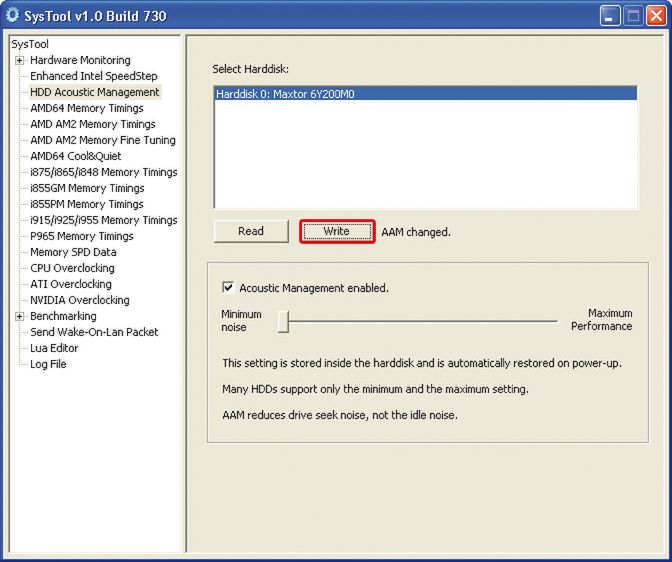Open CPU Overclocking page

coord(72,268)
